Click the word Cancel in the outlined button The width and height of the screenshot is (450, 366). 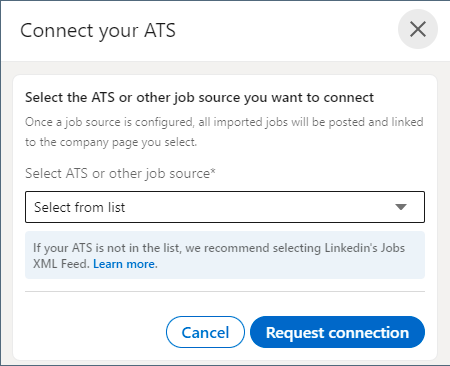click(205, 332)
